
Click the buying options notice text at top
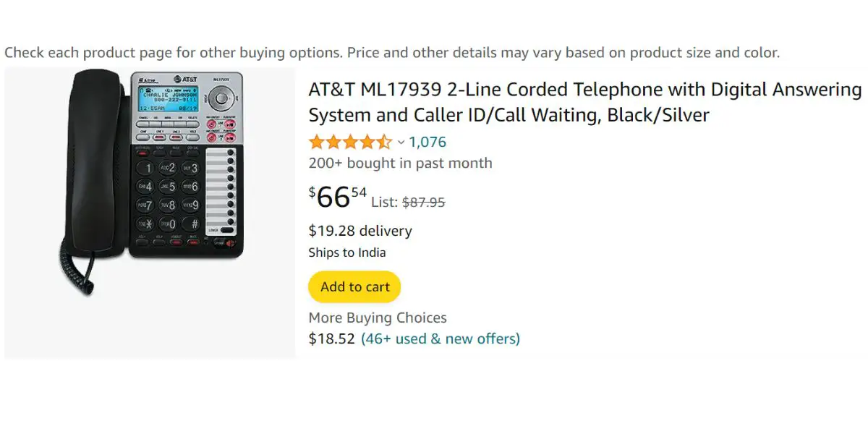(392, 53)
